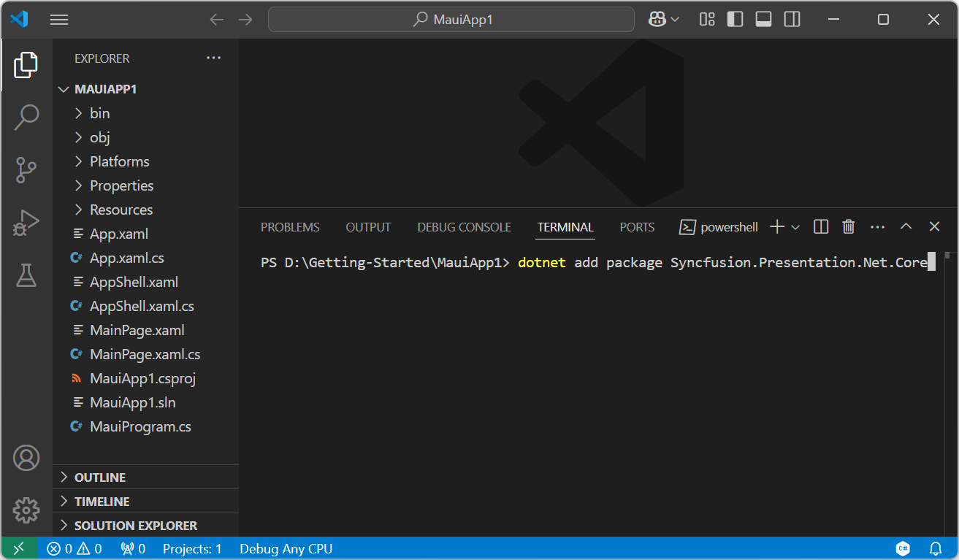Open the Accounts menu icon
Viewport: 959px width, 560px height.
[x=26, y=458]
